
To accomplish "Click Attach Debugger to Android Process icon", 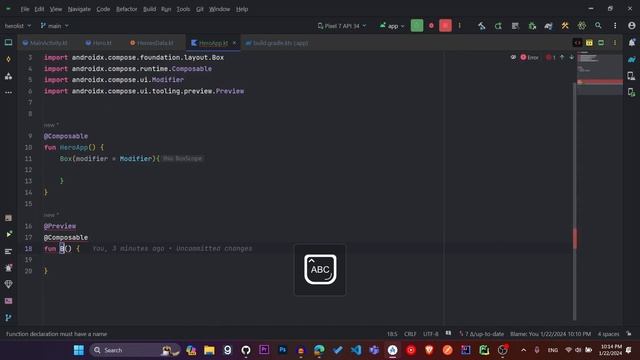I will tap(532, 26).
